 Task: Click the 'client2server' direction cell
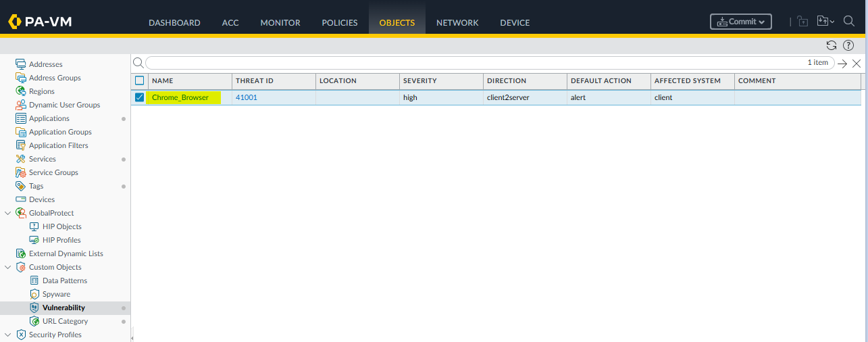pos(525,97)
